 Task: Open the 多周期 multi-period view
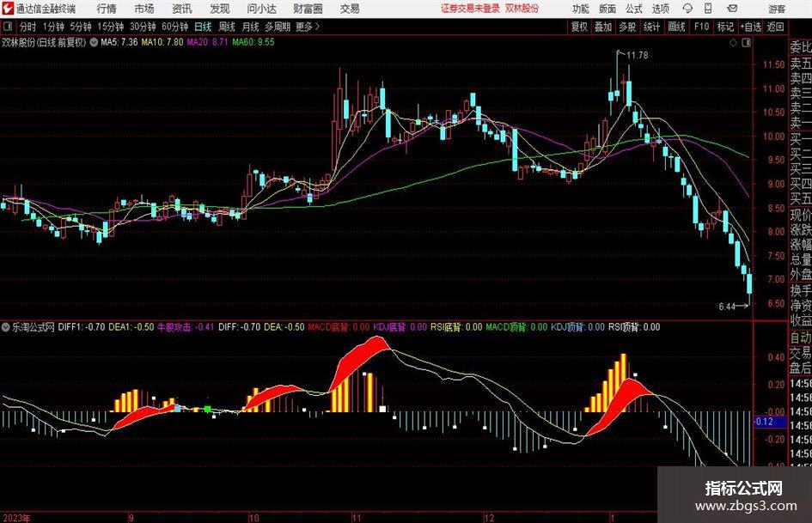[278, 27]
